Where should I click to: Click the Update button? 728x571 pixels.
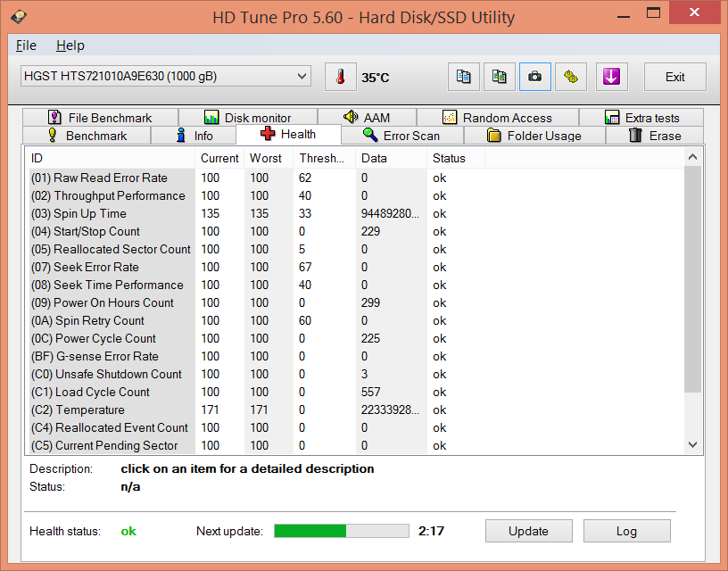pyautogui.click(x=529, y=531)
